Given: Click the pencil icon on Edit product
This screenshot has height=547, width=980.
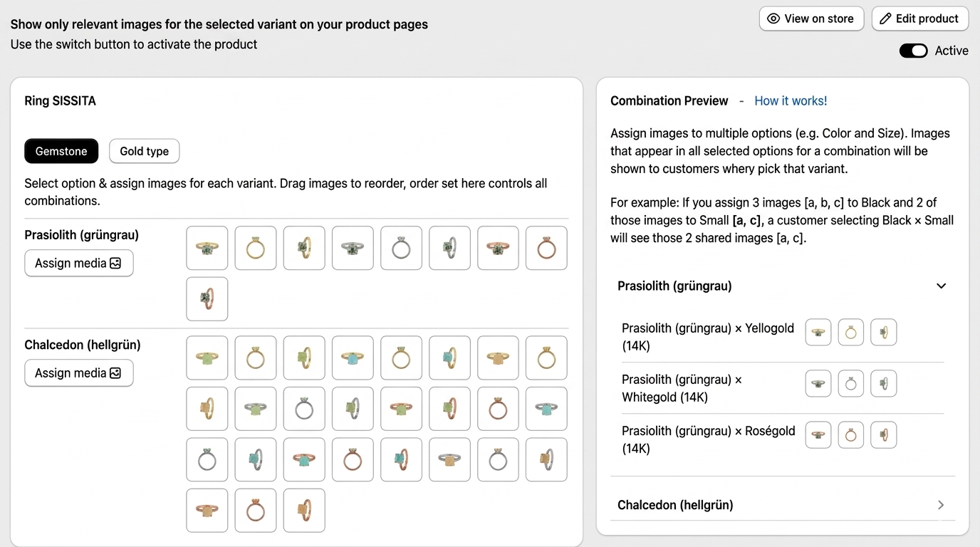Looking at the screenshot, I should click(x=885, y=19).
